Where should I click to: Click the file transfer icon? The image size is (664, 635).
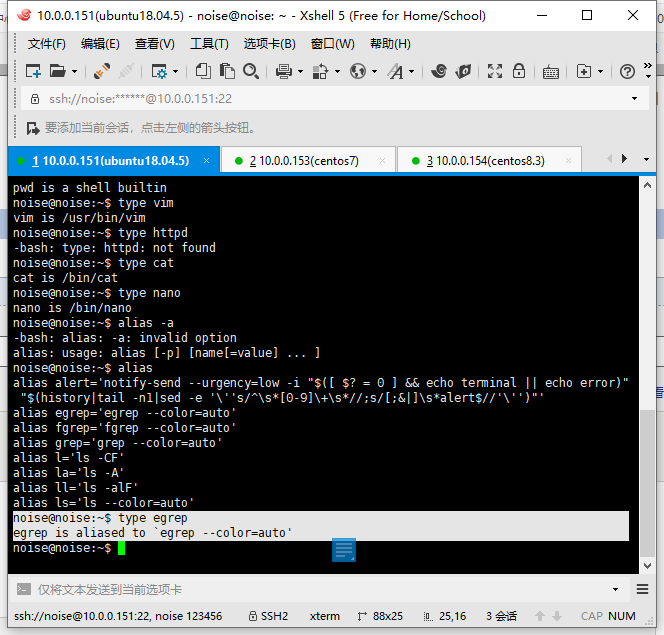[x=321, y=71]
